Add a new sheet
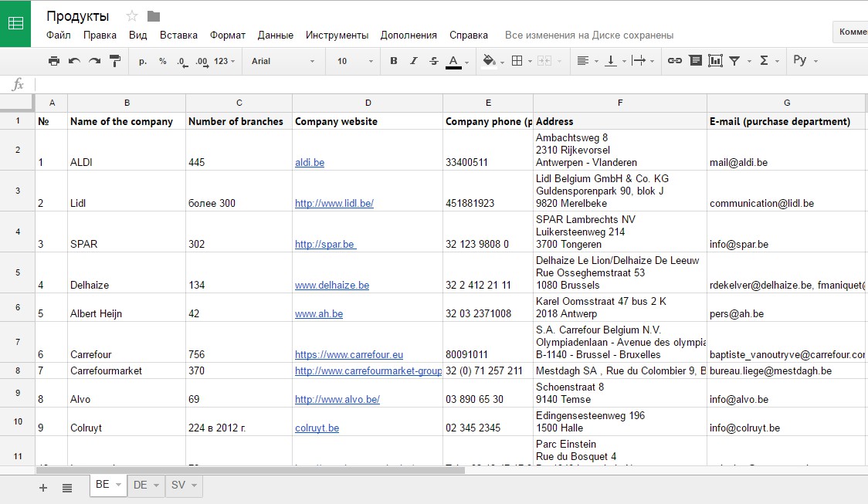 pyautogui.click(x=43, y=487)
